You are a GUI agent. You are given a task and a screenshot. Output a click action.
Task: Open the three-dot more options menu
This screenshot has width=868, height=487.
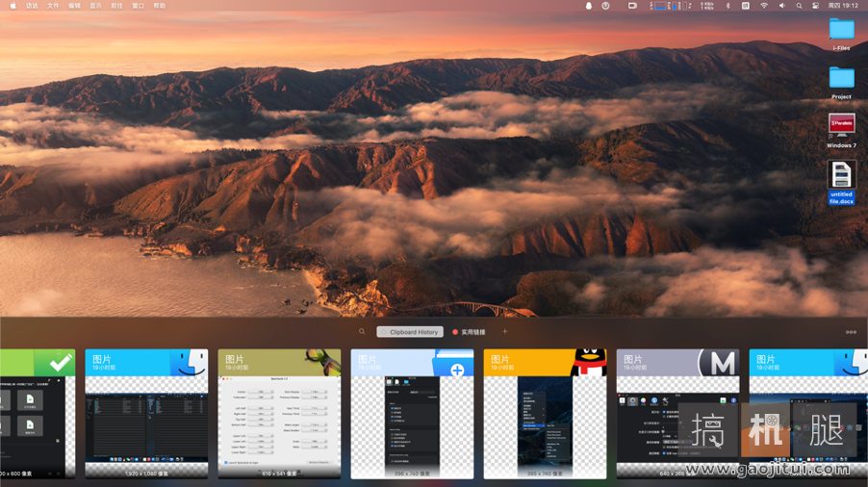coord(851,332)
